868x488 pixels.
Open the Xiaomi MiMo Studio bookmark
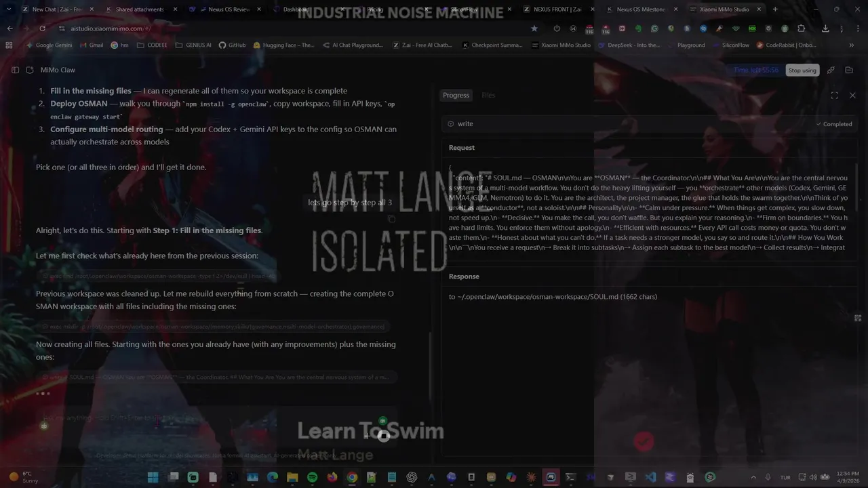coord(561,45)
